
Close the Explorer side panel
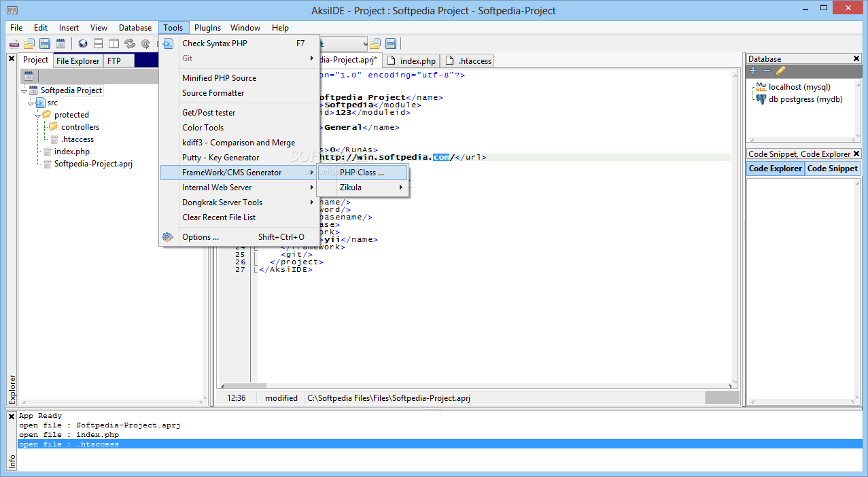point(11,59)
